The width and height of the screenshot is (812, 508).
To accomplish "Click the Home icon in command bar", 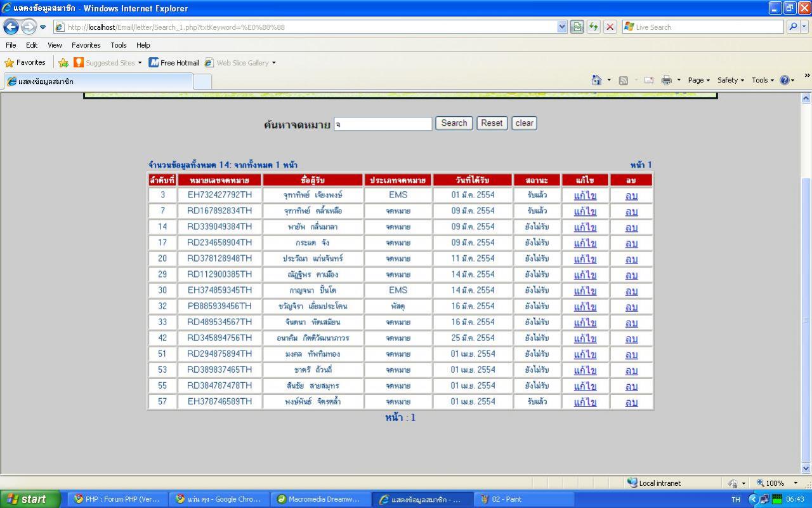I will 596,80.
